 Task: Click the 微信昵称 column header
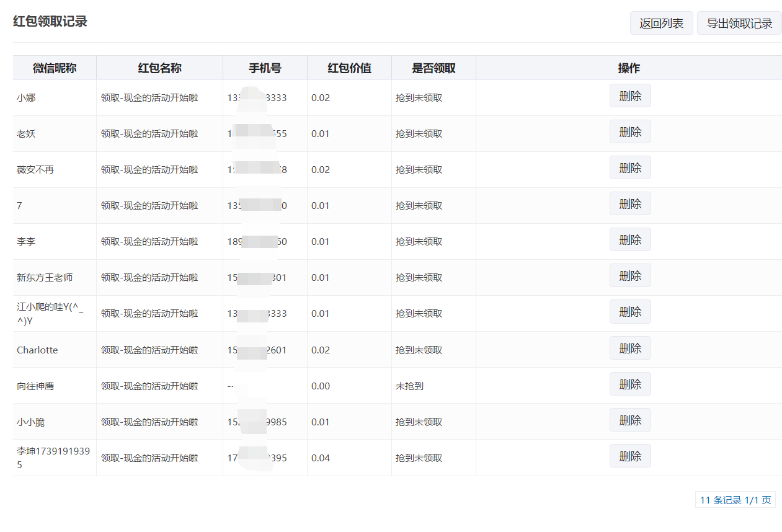click(x=55, y=68)
